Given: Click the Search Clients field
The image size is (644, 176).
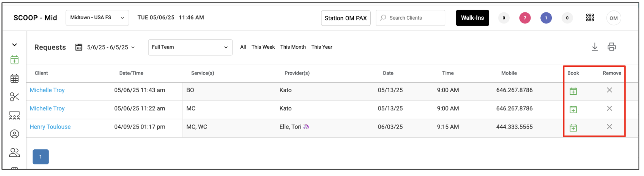Looking at the screenshot, I should [x=410, y=18].
